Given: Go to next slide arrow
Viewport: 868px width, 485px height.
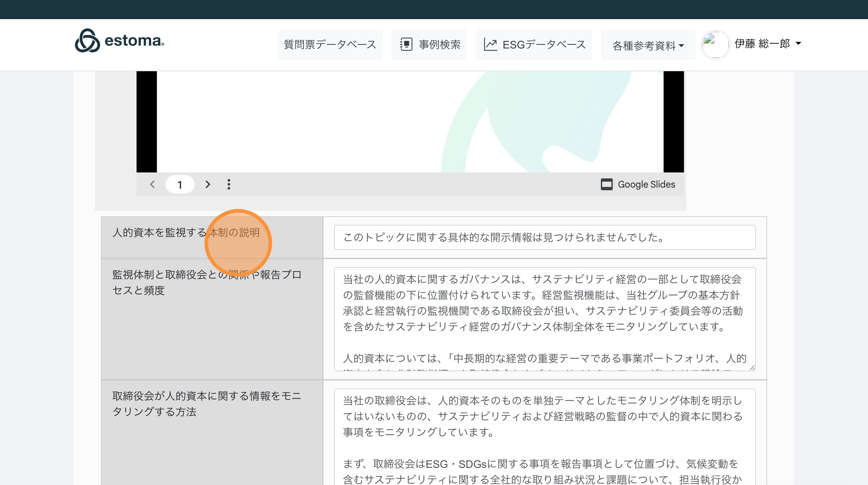Looking at the screenshot, I should tap(207, 184).
